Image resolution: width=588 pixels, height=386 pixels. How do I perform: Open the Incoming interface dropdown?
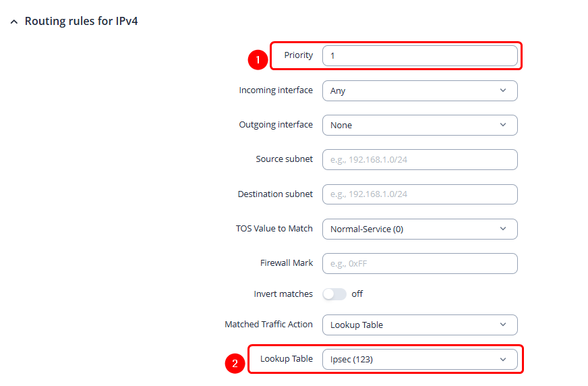pos(419,90)
